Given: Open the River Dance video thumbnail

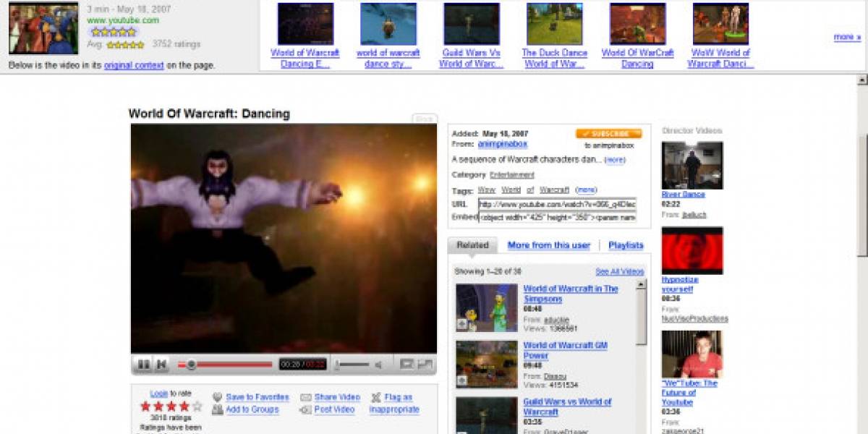Looking at the screenshot, I should (x=692, y=165).
